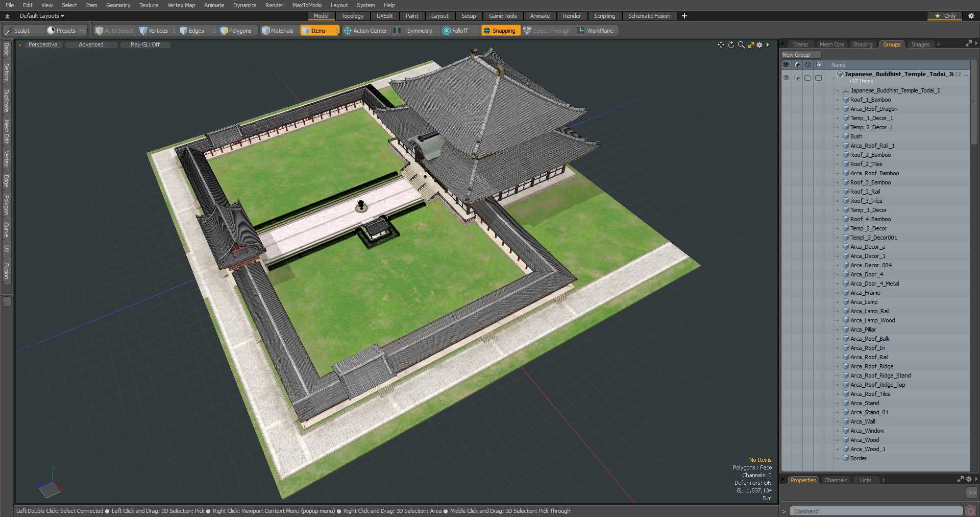Open the Vertex Map menu
The height and width of the screenshot is (517, 980).
click(181, 5)
